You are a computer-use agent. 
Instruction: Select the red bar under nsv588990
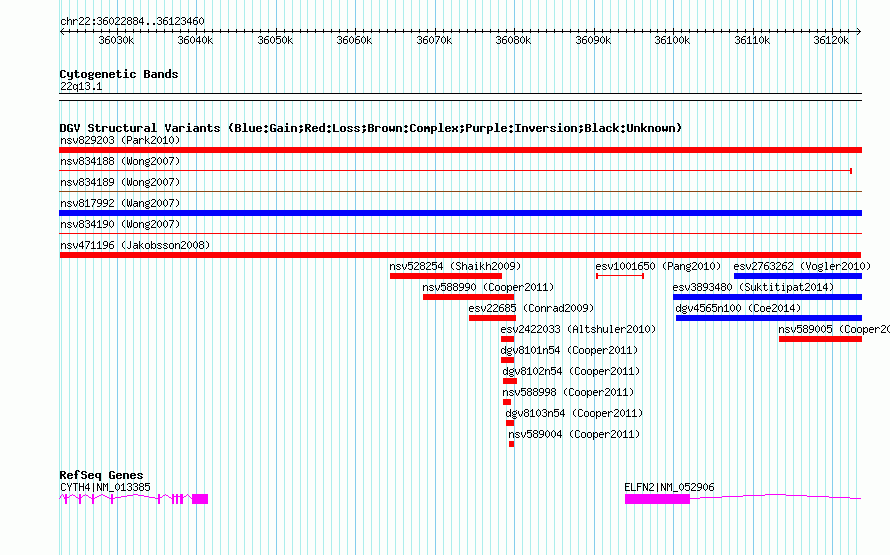click(468, 297)
